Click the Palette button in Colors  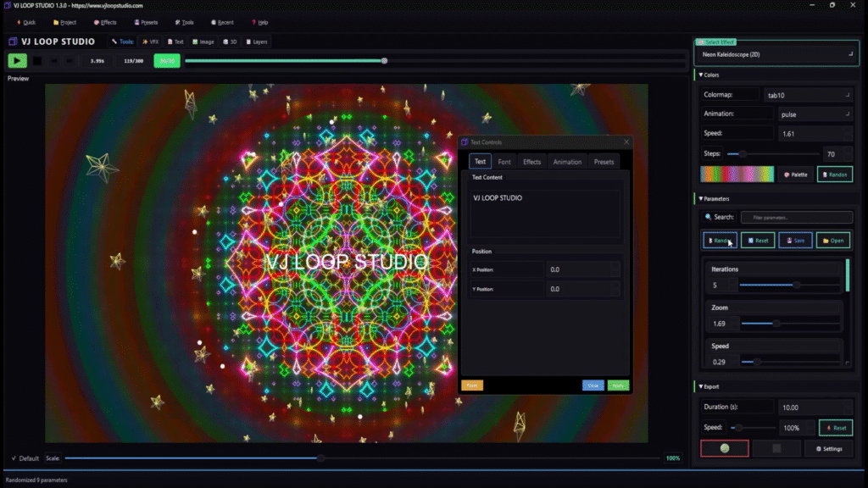796,175
